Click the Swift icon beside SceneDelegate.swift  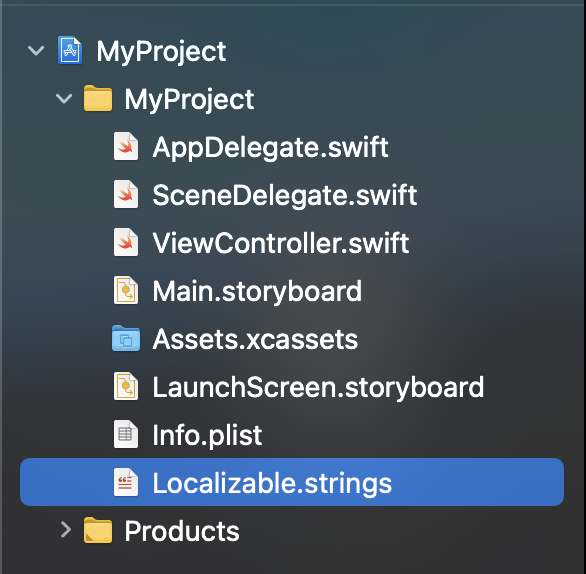coord(126,194)
